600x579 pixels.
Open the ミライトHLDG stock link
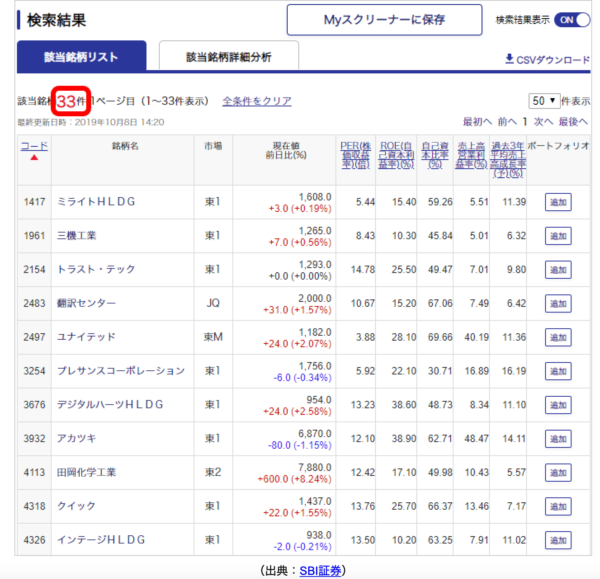pyautogui.click(x=96, y=201)
